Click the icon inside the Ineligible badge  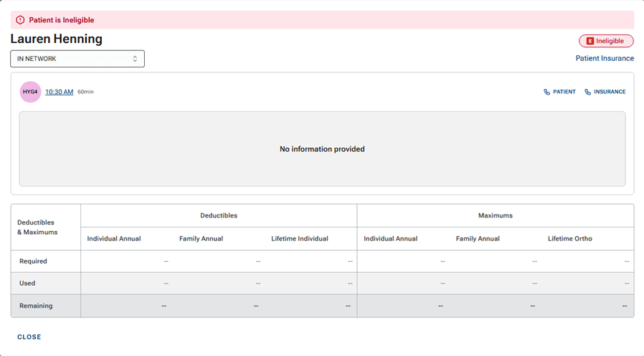tap(590, 41)
